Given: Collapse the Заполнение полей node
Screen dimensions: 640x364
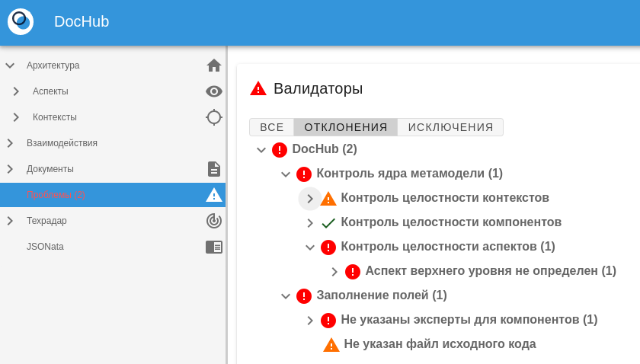Looking at the screenshot, I should (x=286, y=296).
